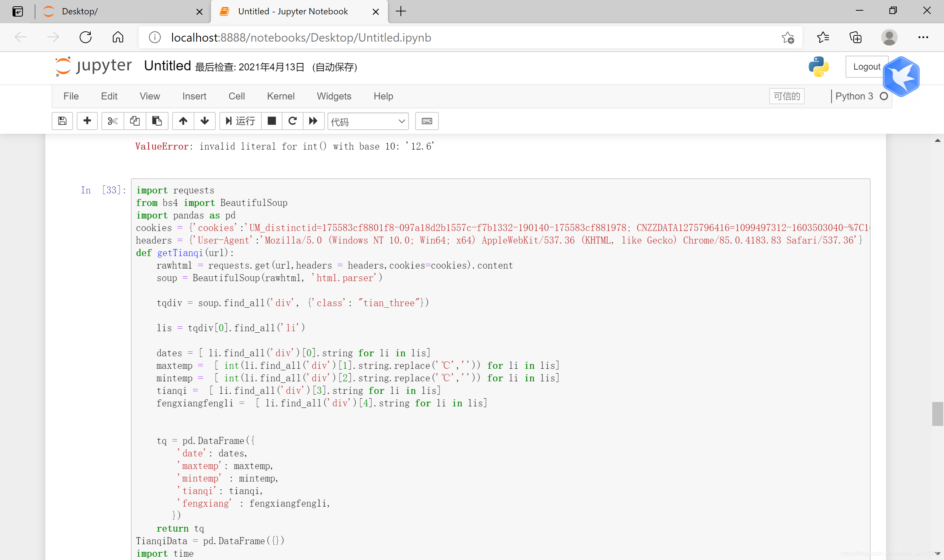This screenshot has width=944, height=560.
Task: Restart the kernel with the circular arrow icon
Action: tap(292, 121)
